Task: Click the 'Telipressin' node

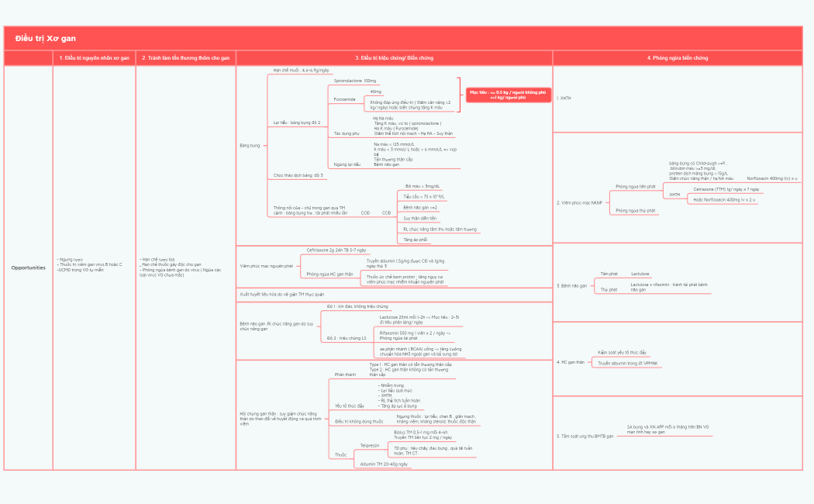Action: [x=370, y=446]
